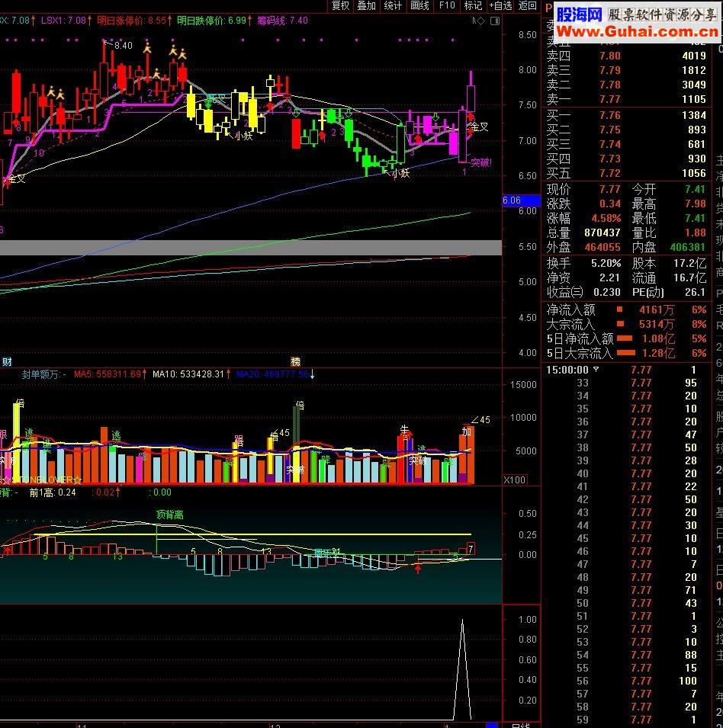Image resolution: width=723 pixels, height=728 pixels.
Task: Click the 净资 2.21 value
Action: [609, 277]
